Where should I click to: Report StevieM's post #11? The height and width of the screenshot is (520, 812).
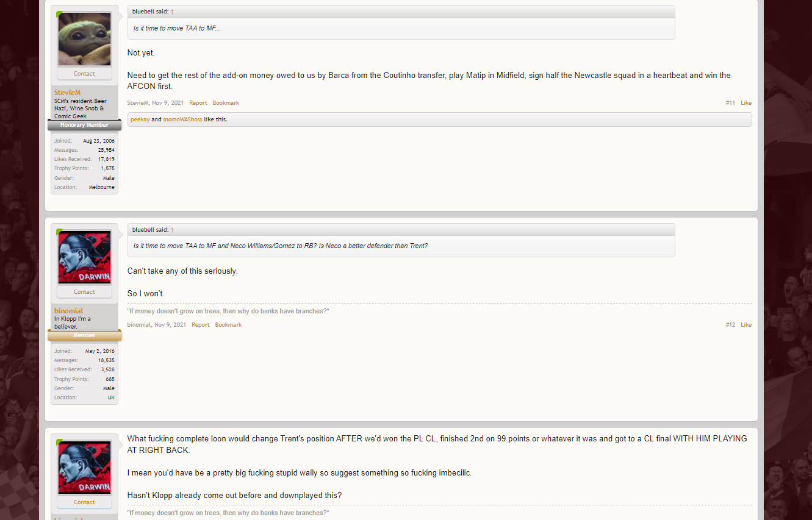[x=198, y=103]
